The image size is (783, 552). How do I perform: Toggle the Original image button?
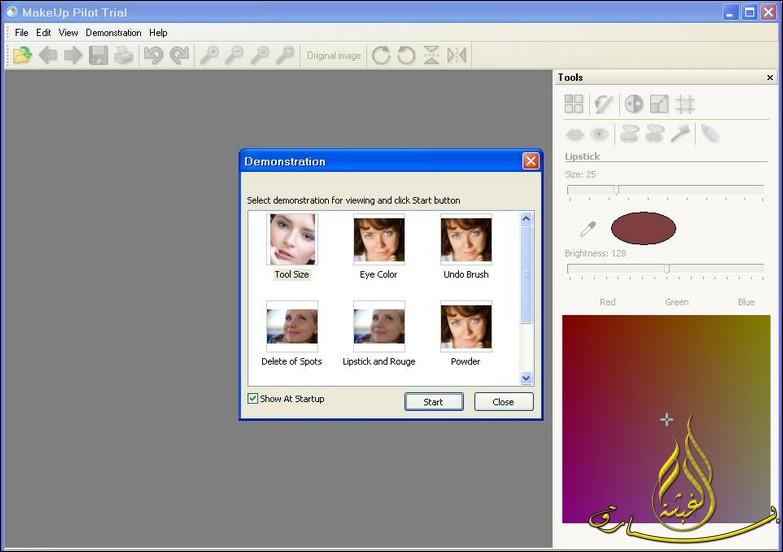click(x=334, y=55)
